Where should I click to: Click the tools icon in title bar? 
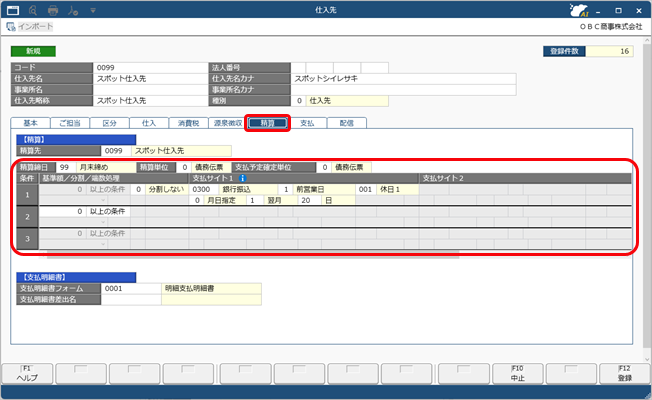pos(73,10)
